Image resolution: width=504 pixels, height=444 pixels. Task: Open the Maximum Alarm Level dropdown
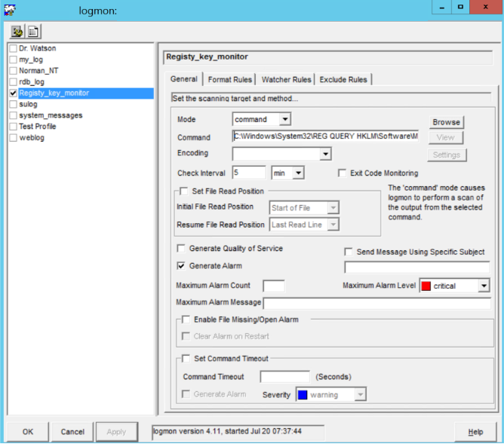click(x=483, y=286)
